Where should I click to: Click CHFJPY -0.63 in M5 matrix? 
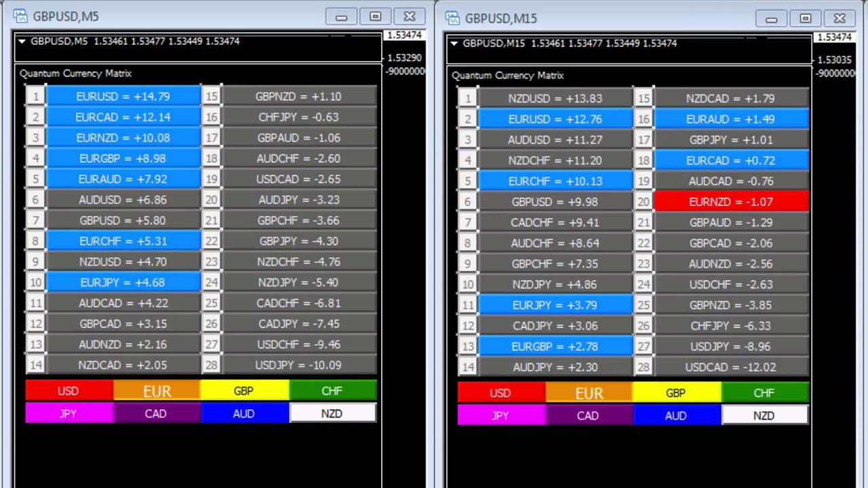pos(299,117)
